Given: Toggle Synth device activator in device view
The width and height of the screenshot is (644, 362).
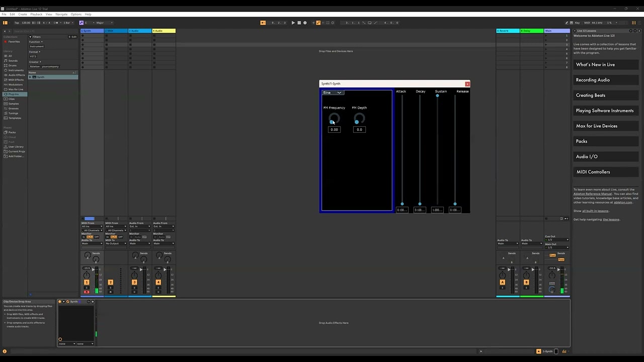Looking at the screenshot, I should (60, 302).
